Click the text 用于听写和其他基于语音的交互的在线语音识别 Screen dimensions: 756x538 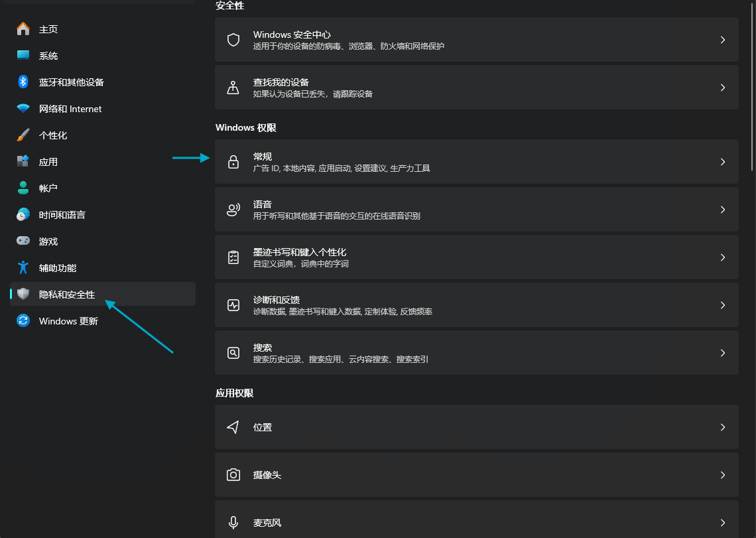[336, 216]
